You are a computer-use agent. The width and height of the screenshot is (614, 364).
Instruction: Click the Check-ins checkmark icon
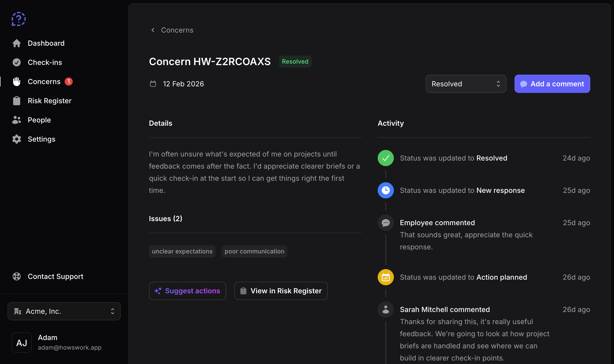coord(17,62)
